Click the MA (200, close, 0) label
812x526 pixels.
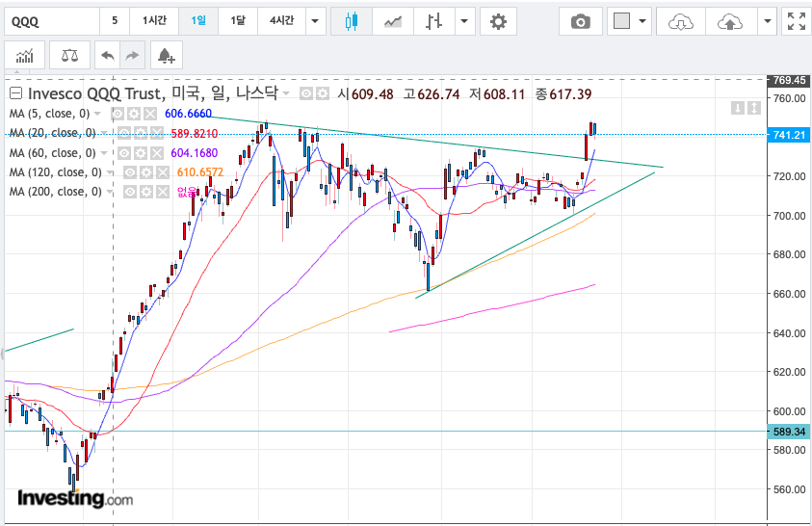[x=56, y=192]
